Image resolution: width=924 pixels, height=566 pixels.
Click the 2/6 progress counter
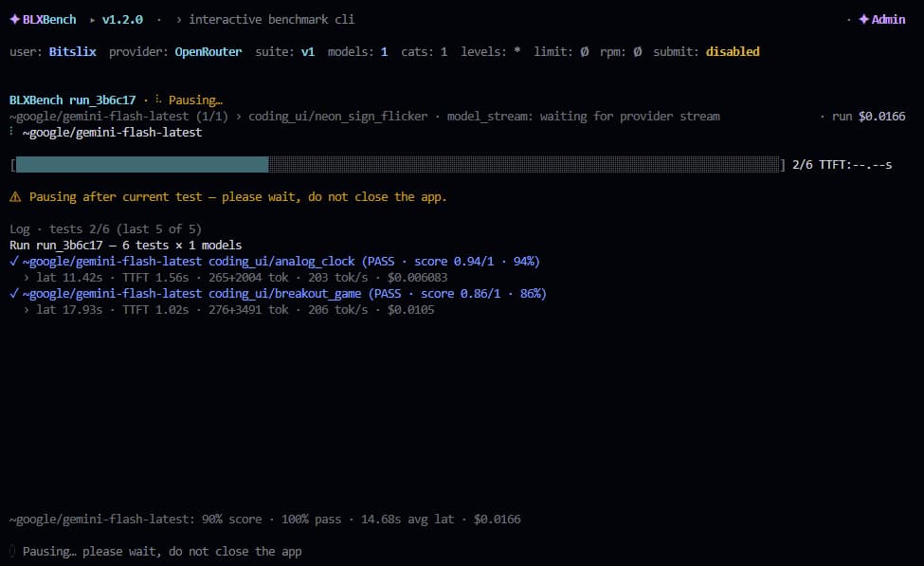pos(802,165)
